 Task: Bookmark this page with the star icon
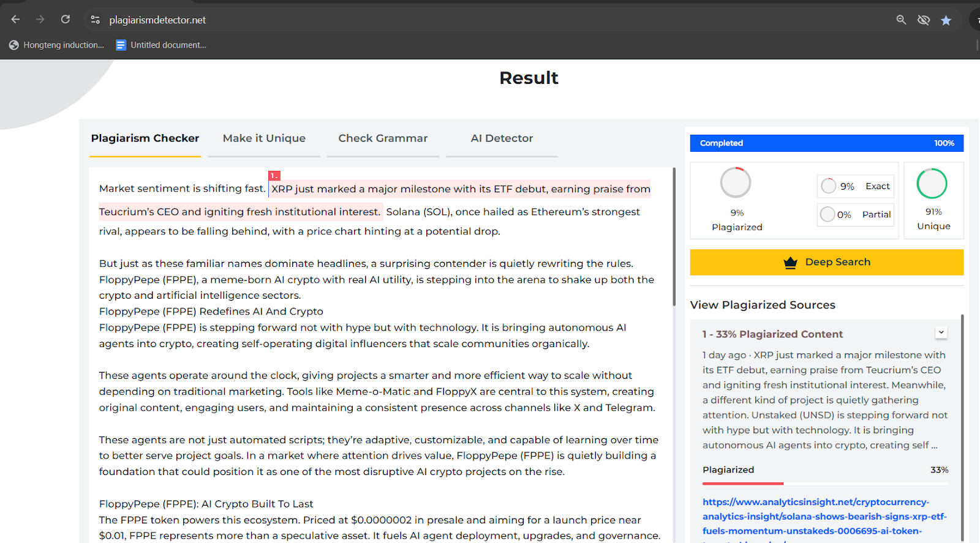click(946, 20)
